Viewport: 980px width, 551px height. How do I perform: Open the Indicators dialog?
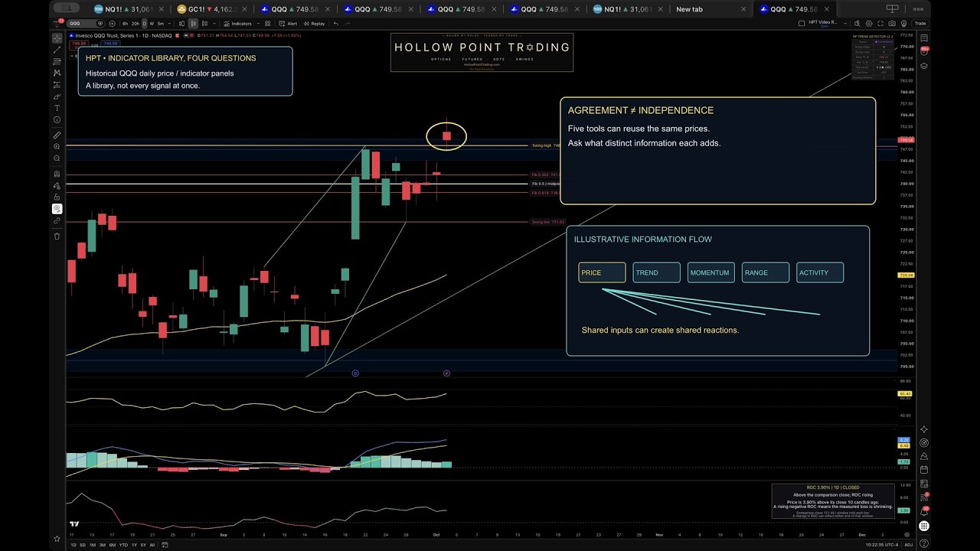(x=237, y=24)
